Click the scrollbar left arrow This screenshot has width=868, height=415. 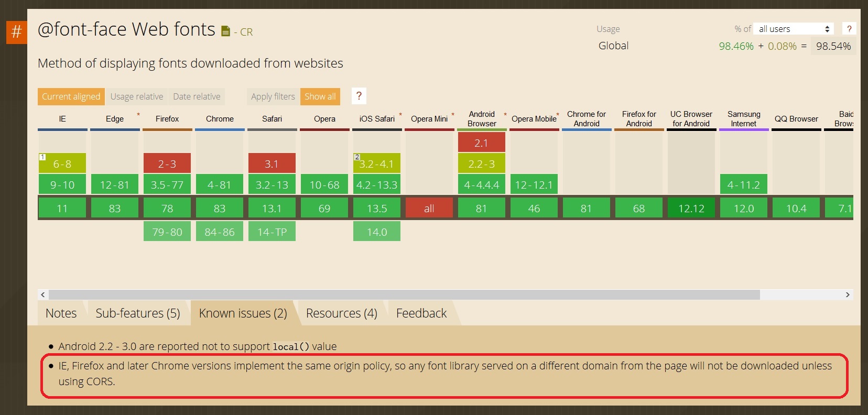click(x=43, y=295)
